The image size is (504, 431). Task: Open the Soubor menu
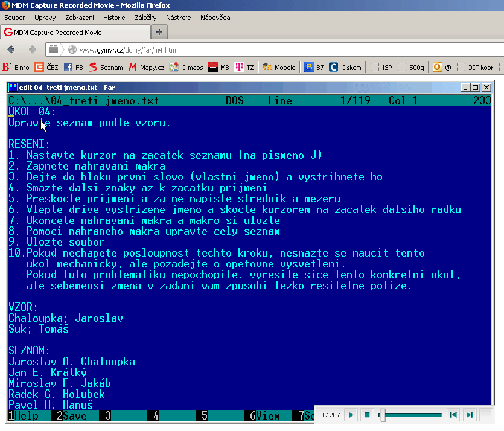pyautogui.click(x=15, y=18)
